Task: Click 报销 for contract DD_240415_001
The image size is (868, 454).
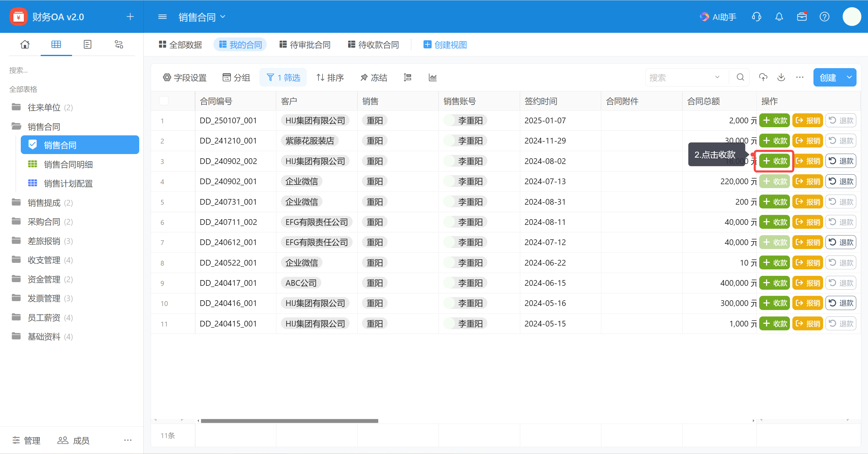Action: pyautogui.click(x=807, y=323)
